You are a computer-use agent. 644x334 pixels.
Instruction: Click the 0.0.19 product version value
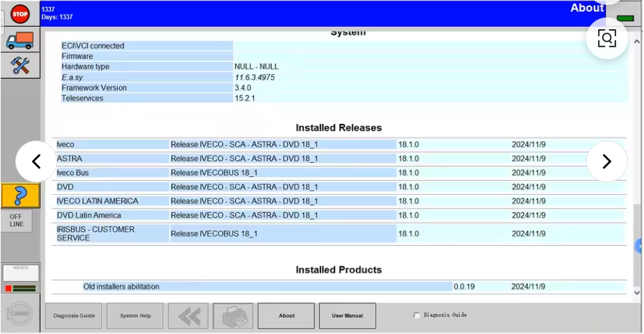[464, 287]
